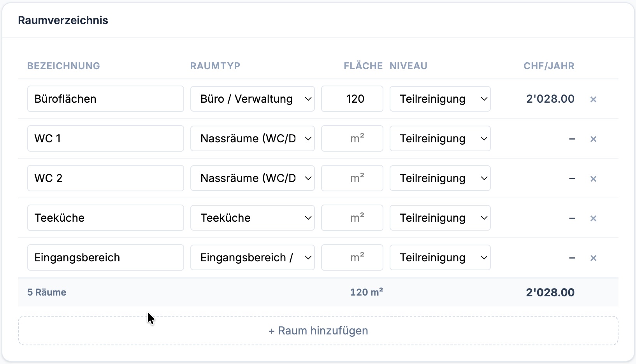This screenshot has width=636, height=364.
Task: Delete the WC 1 row
Action: click(593, 139)
